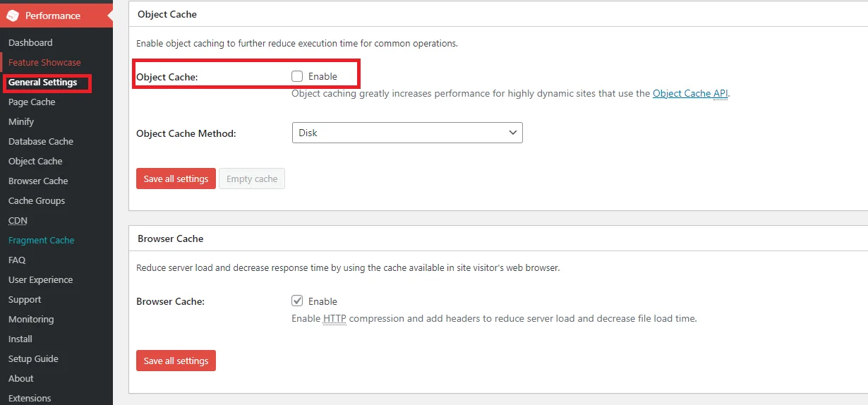This screenshot has width=868, height=405.
Task: Go to Cache Groups page
Action: click(37, 200)
